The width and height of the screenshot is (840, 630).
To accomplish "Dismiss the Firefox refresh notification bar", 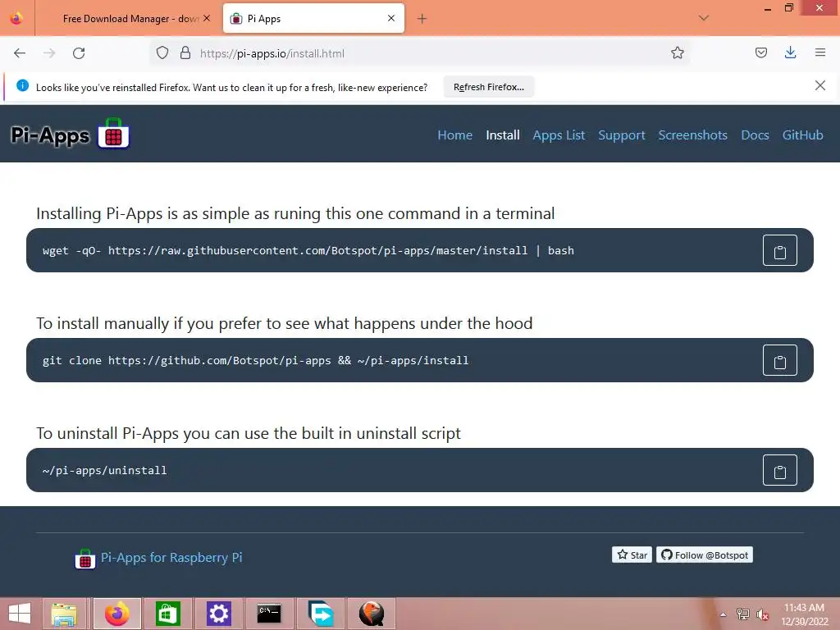I will (819, 85).
